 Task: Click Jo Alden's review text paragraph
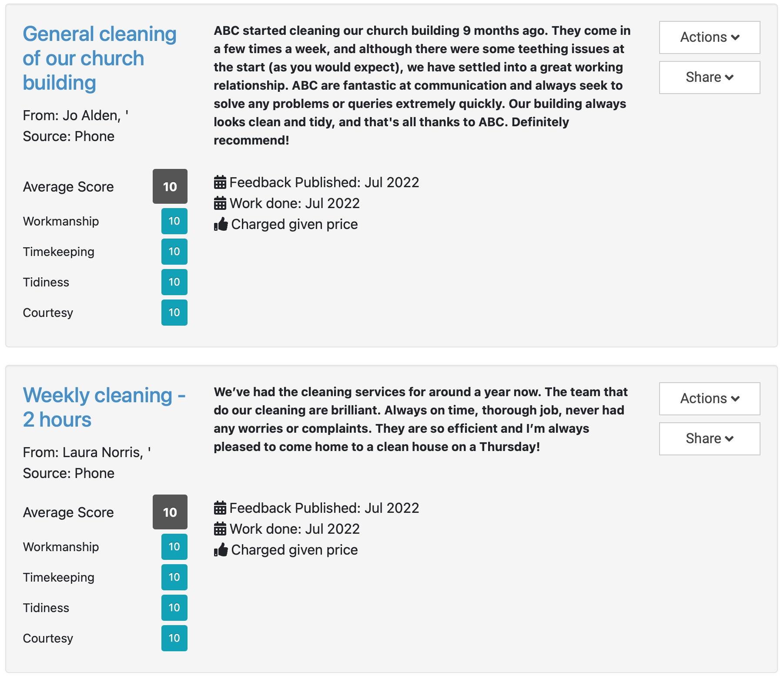point(421,85)
